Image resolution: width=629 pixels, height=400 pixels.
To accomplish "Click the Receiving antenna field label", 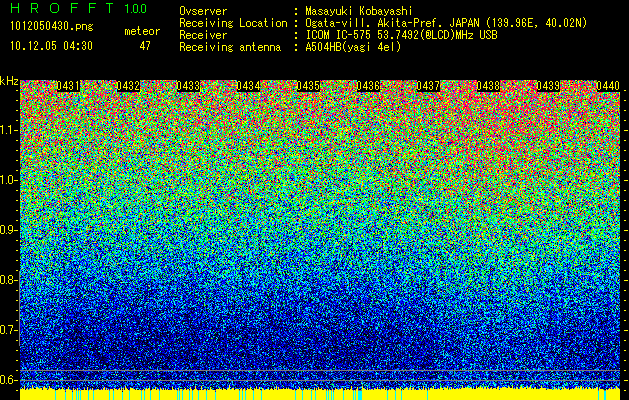I will 230,47.
